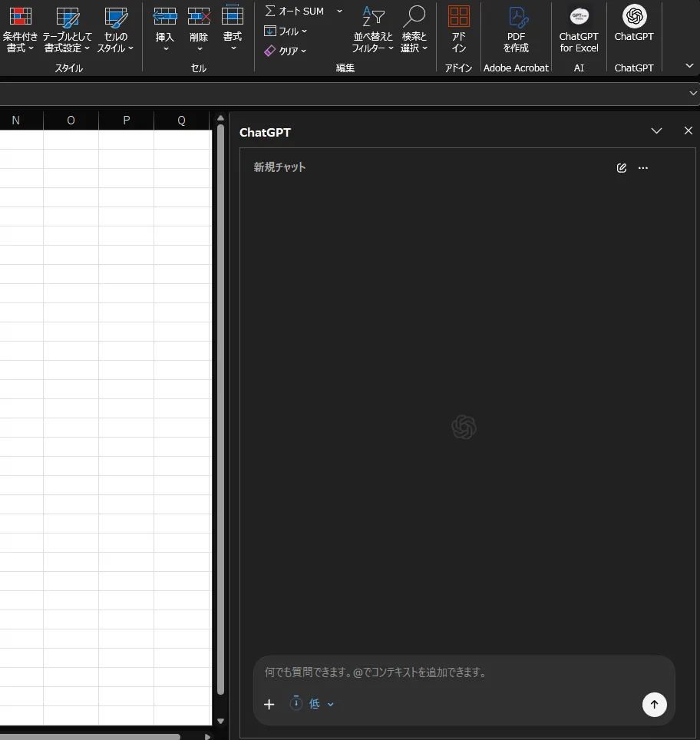The height and width of the screenshot is (740, 700).
Task: Open the アドイン add-ins button
Action: coord(459,31)
